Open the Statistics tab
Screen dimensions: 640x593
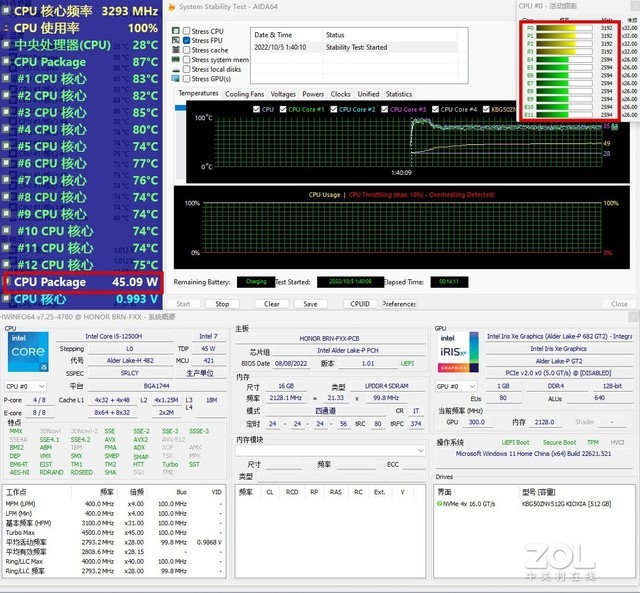point(399,94)
